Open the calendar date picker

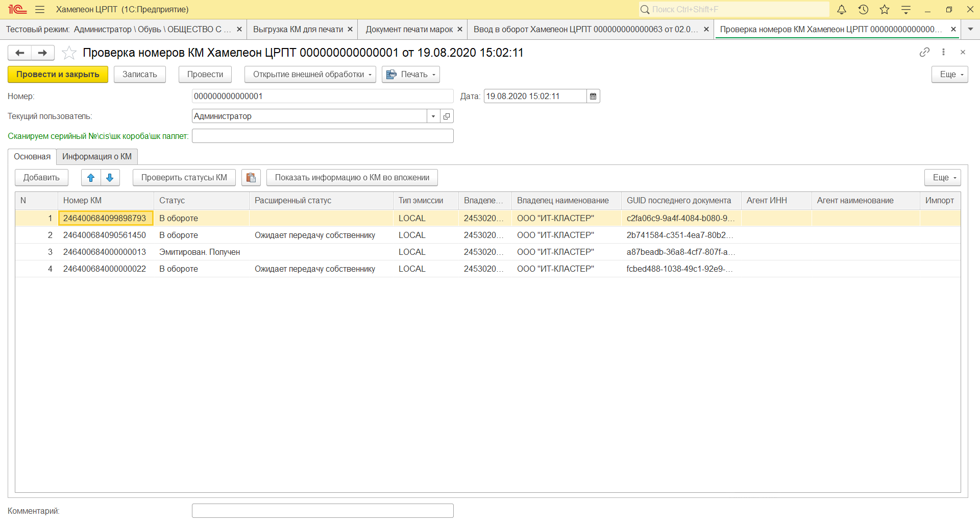[593, 97]
